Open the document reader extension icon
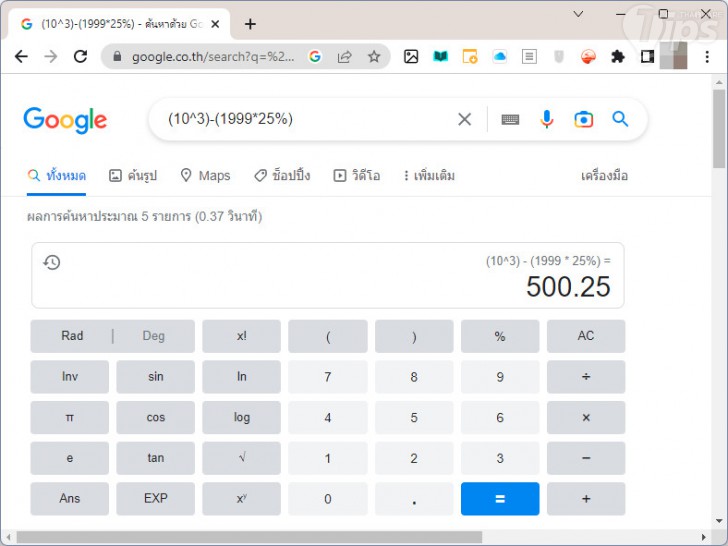Screen dimensions: 728x546 pyautogui.click(x=529, y=57)
